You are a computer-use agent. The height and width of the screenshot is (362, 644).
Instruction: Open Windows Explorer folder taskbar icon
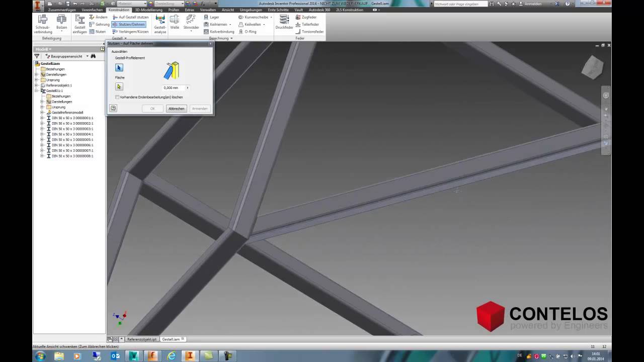click(59, 355)
